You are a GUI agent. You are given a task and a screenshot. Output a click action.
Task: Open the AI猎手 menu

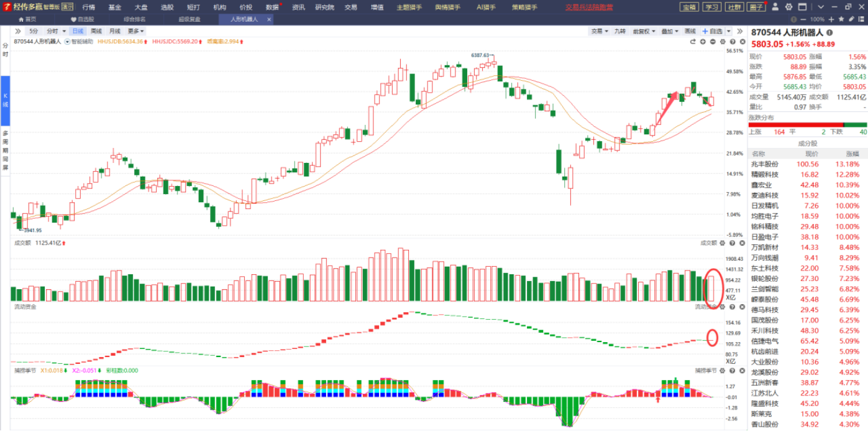[x=487, y=7]
